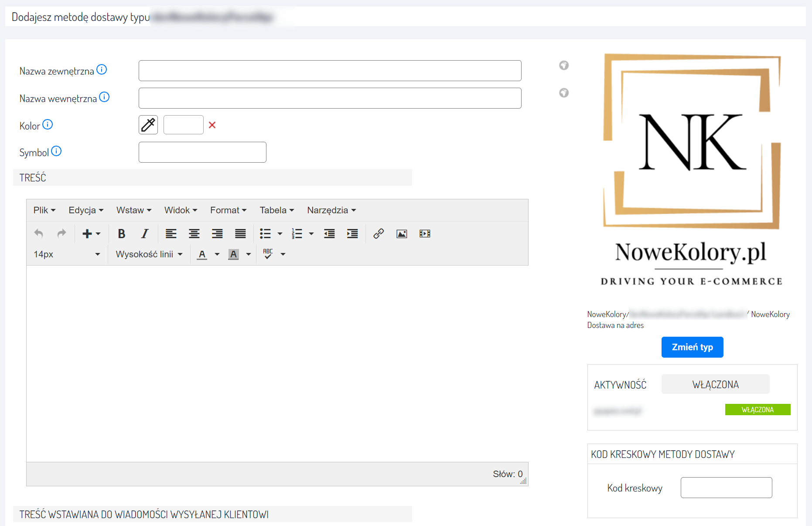Expand numbered list style arrow
This screenshot has width=812, height=526.
coord(311,234)
